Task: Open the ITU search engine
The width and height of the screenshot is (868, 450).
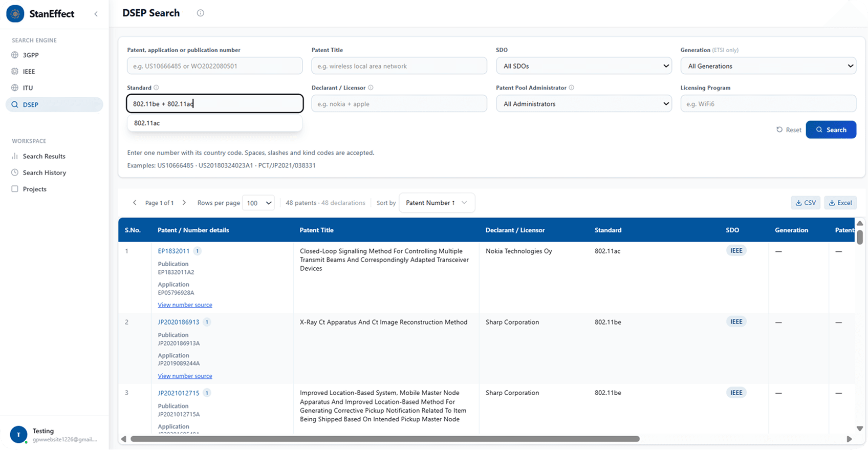Action: (54, 88)
